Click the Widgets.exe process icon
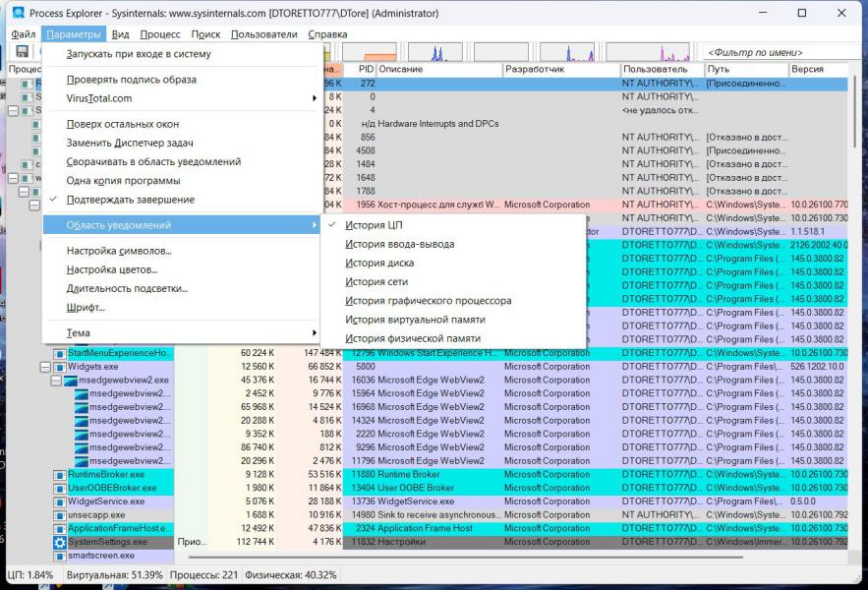Viewport: 868px width, 590px height. click(x=60, y=367)
